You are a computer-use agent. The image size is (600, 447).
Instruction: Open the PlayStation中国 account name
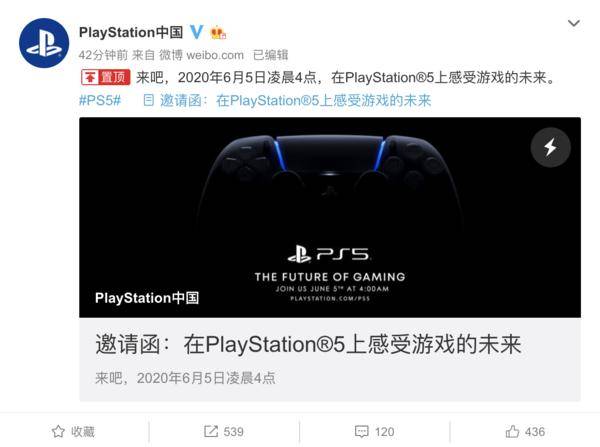(131, 32)
